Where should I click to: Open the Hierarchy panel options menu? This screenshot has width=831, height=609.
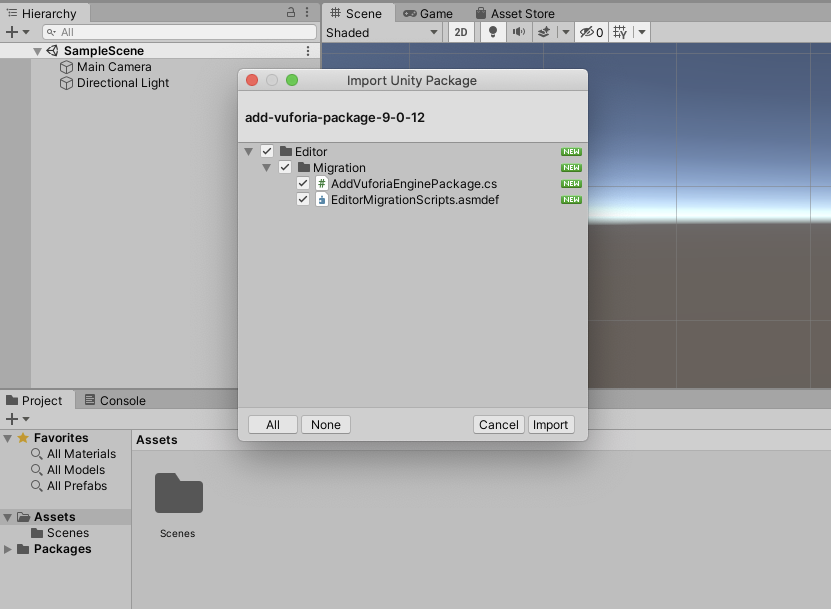pyautogui.click(x=307, y=12)
